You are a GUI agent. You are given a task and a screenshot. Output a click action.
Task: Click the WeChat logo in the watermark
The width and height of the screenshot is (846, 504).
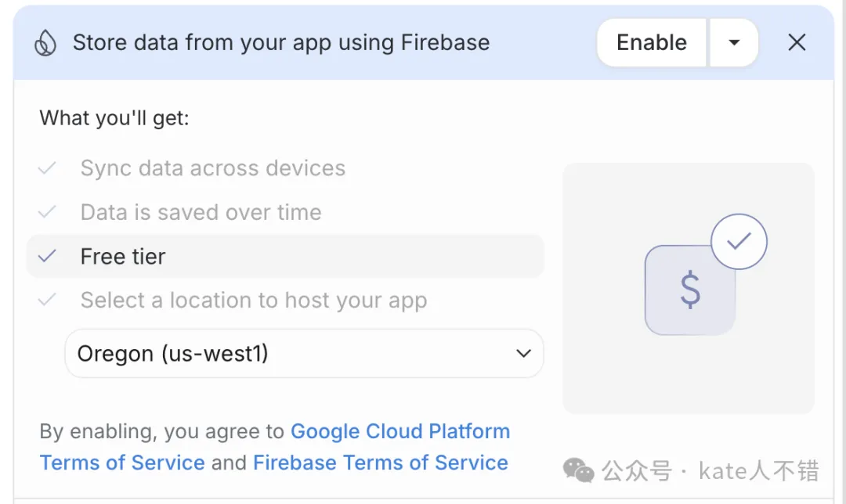[579, 470]
